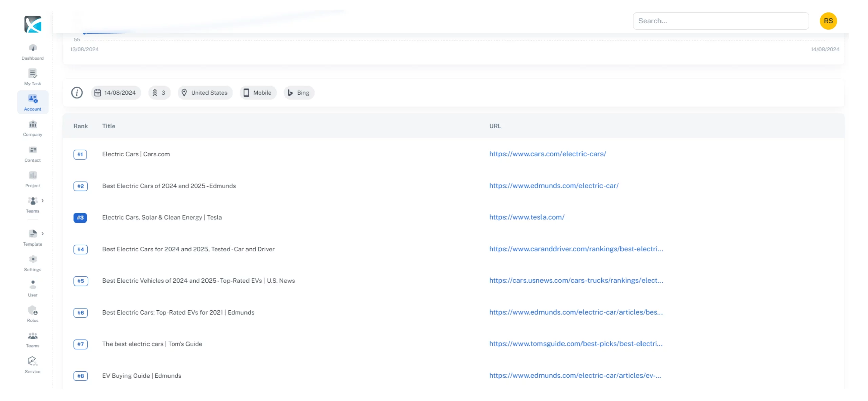Open the cars.com electric-cars link
The width and height of the screenshot is (868, 401).
click(547, 154)
